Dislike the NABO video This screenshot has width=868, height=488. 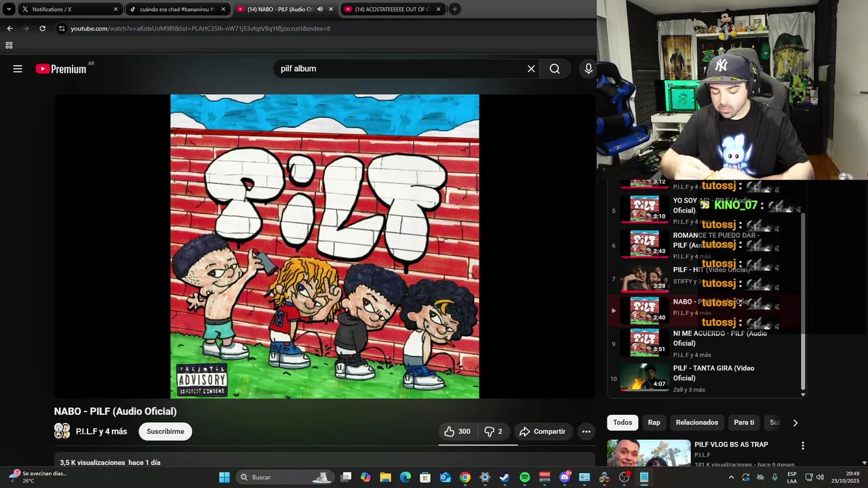pyautogui.click(x=493, y=432)
